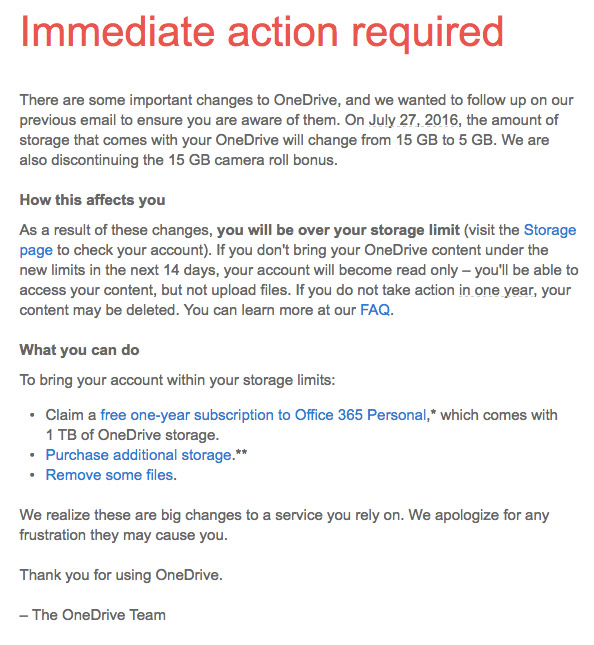Click the bullet before the Claim line
594x645 pixels.
32,415
